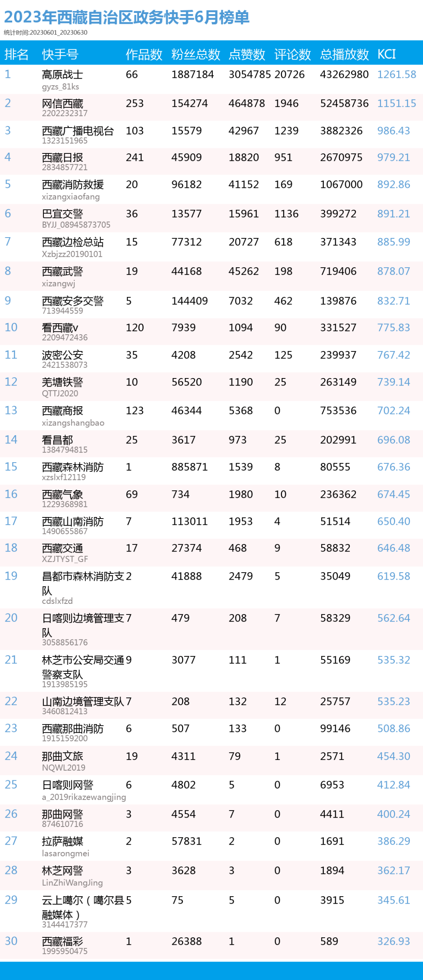The image size is (423, 980).
Task: Select account name 昌都市森林消防支队
Action: (x=83, y=583)
